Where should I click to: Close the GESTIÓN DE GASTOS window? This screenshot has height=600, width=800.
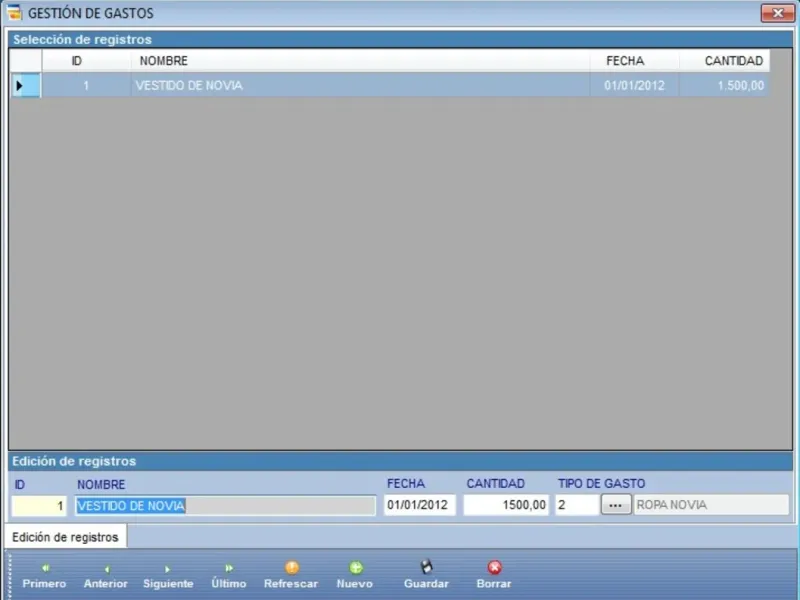click(x=777, y=13)
